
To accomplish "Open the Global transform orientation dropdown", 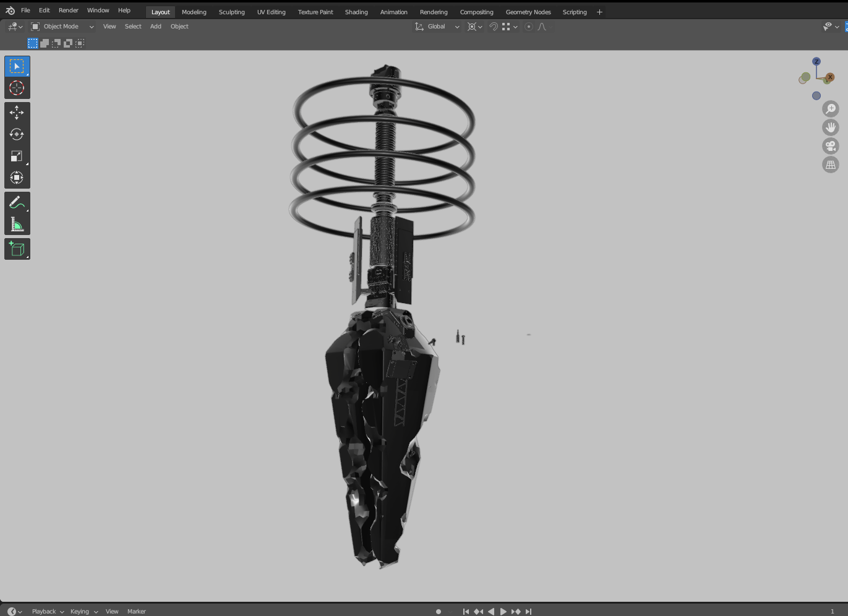I will point(437,27).
